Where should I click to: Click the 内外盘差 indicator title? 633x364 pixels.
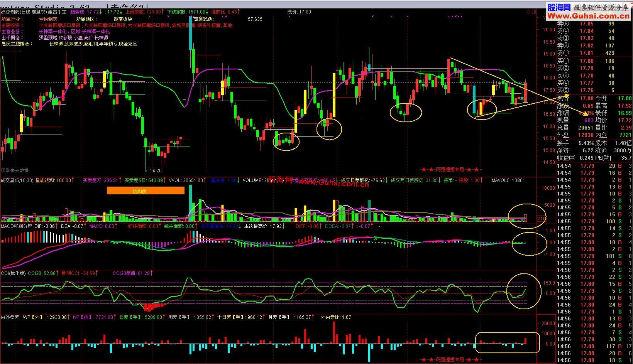tap(10, 317)
